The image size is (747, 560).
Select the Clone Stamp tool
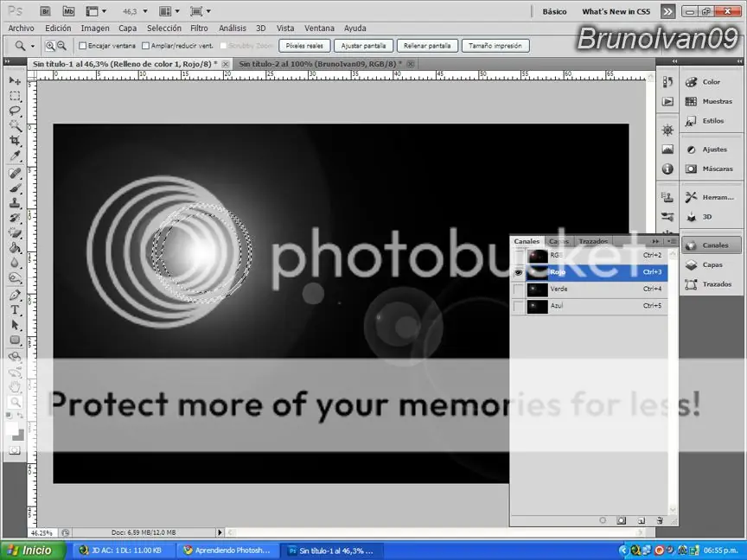[x=15, y=203]
